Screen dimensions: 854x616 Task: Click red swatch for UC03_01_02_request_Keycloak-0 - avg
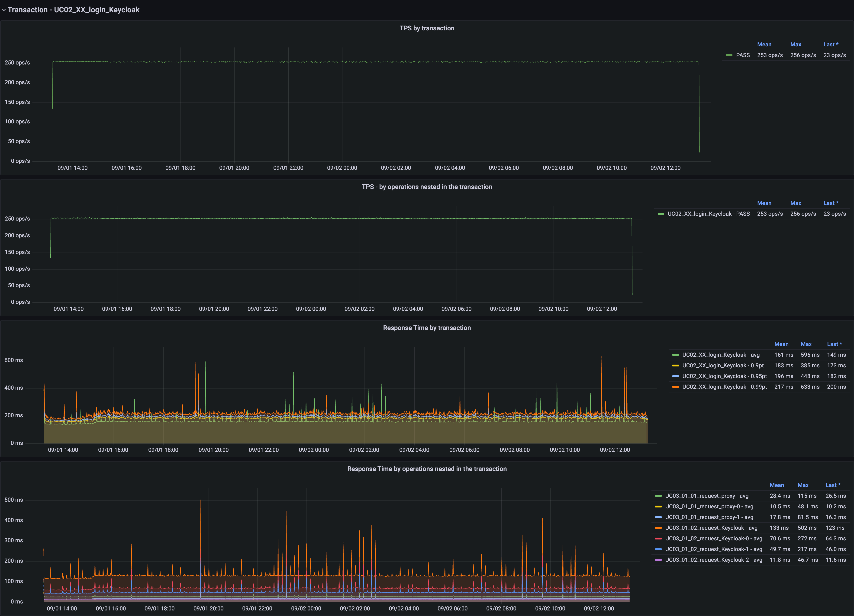click(658, 539)
